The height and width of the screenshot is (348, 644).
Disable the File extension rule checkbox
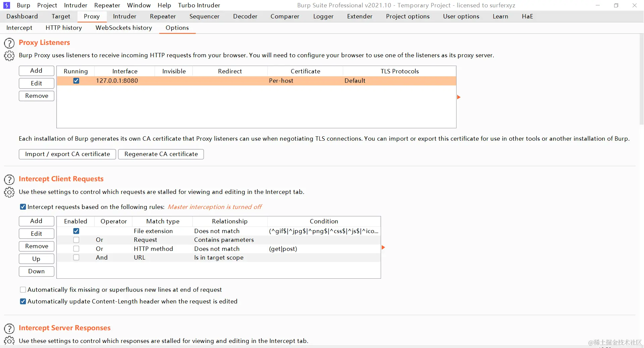tap(76, 231)
